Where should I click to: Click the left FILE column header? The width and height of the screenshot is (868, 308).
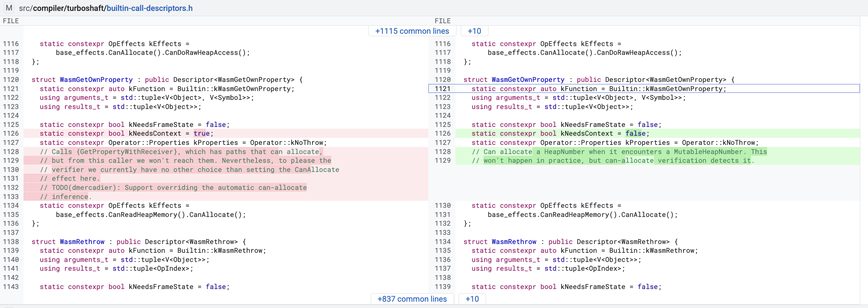click(x=11, y=21)
